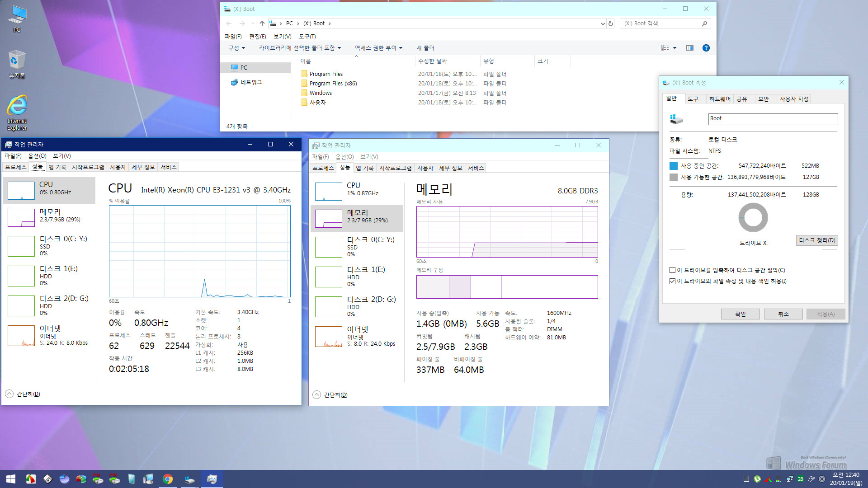Sort by the 이름 column header
Screen dimensions: 868x488
356,61
